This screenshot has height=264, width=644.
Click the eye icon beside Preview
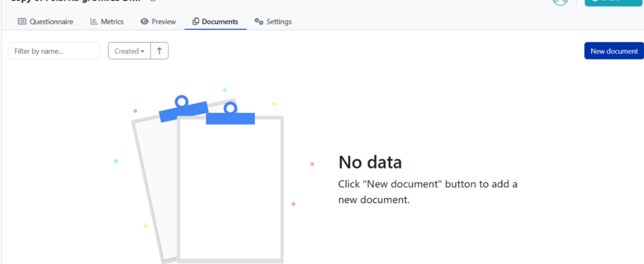pyautogui.click(x=145, y=22)
